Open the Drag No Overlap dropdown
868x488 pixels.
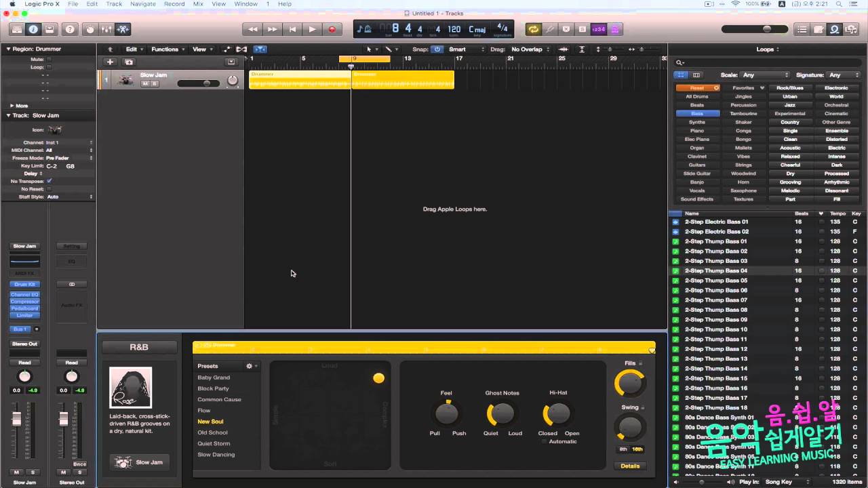530,49
